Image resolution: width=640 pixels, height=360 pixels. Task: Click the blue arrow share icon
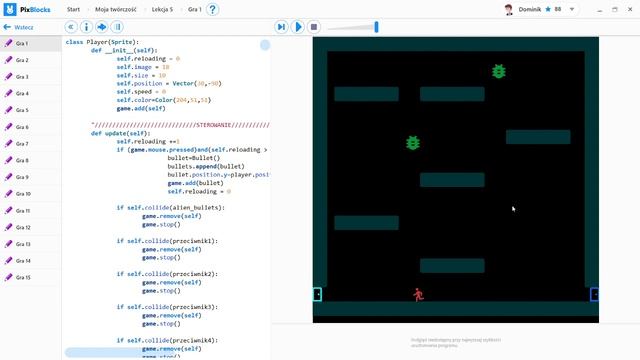(x=102, y=27)
